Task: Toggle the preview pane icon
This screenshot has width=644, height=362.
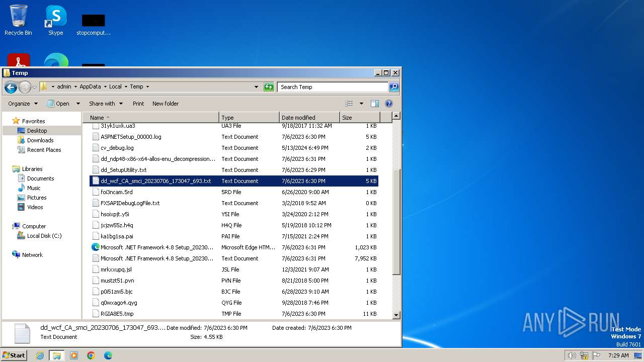Action: 375,104
